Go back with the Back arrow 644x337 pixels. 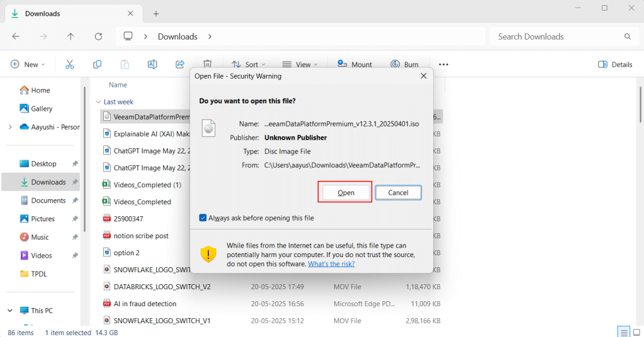[16, 36]
